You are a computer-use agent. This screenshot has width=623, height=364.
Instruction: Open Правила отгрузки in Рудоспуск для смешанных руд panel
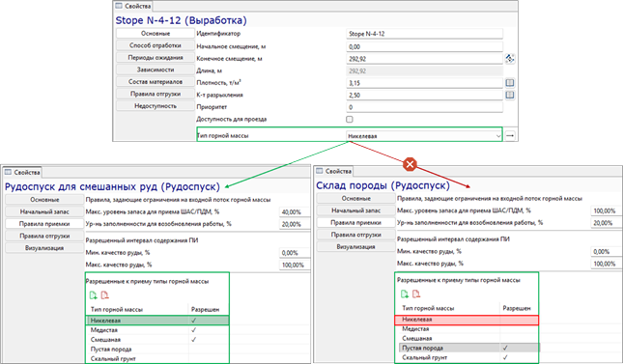44,236
